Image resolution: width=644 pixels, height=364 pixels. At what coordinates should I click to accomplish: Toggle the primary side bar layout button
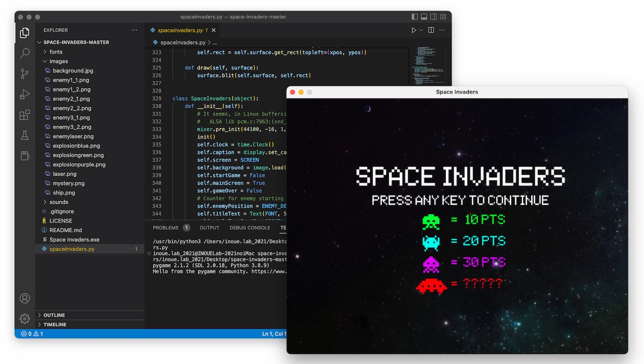point(415,17)
